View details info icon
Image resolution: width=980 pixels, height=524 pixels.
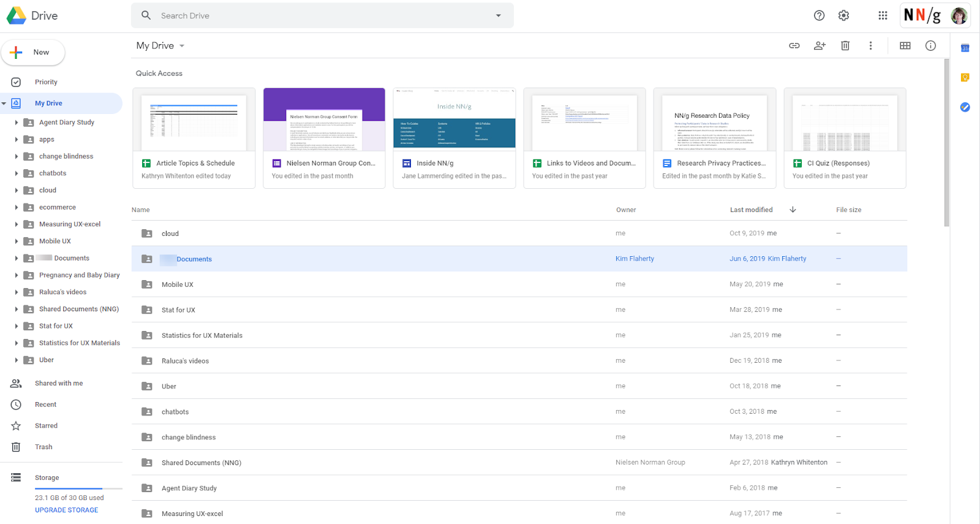930,45
